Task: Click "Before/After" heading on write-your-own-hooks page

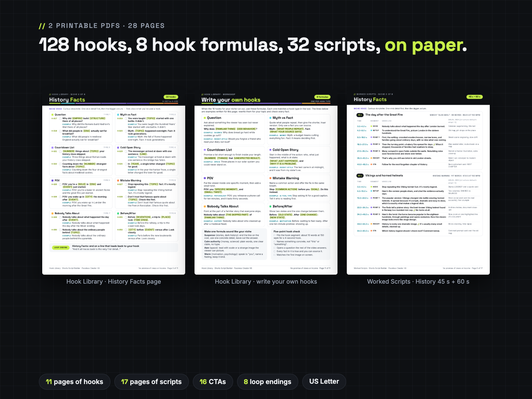Action: [283, 206]
